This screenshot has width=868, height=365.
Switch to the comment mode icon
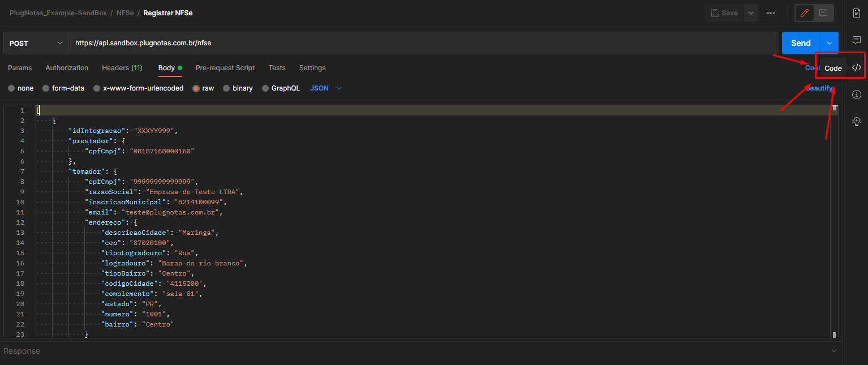[x=823, y=12]
